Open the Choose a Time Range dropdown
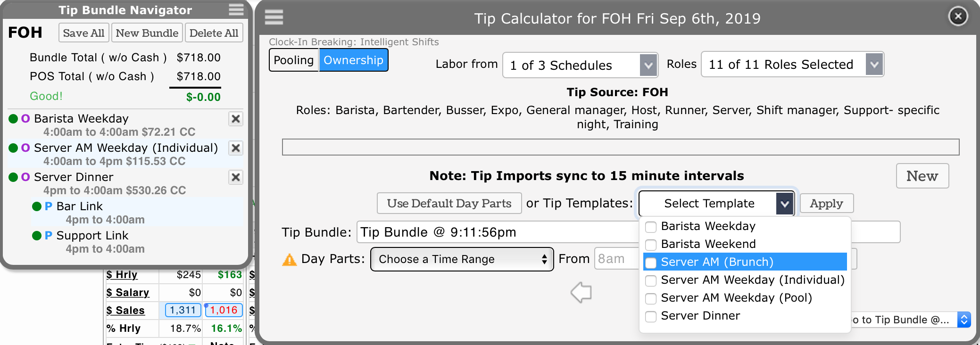The width and height of the screenshot is (980, 345). tap(462, 259)
